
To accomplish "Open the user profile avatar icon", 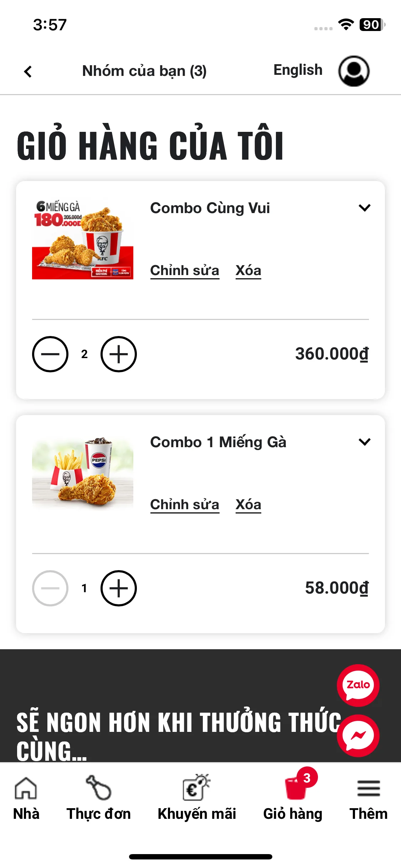I will 354,71.
